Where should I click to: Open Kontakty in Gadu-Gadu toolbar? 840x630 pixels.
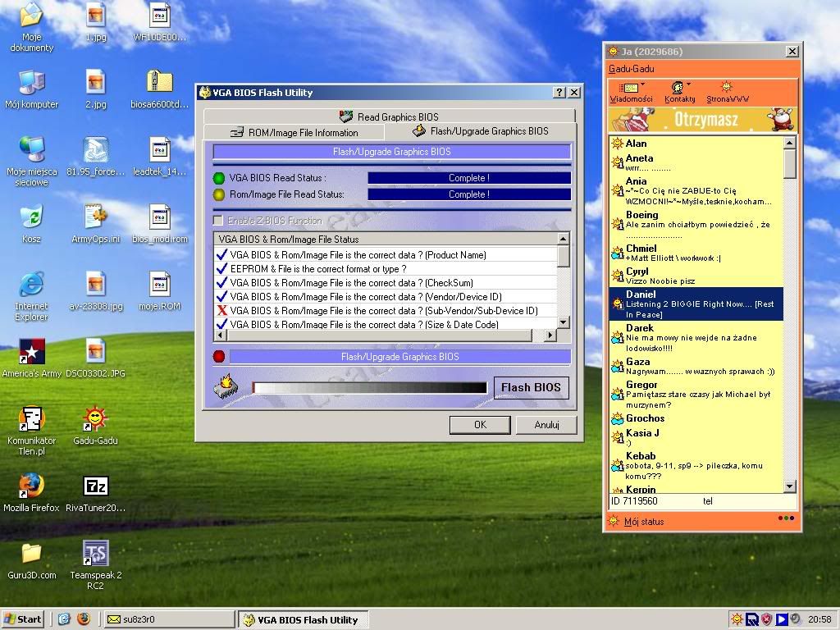(680, 92)
